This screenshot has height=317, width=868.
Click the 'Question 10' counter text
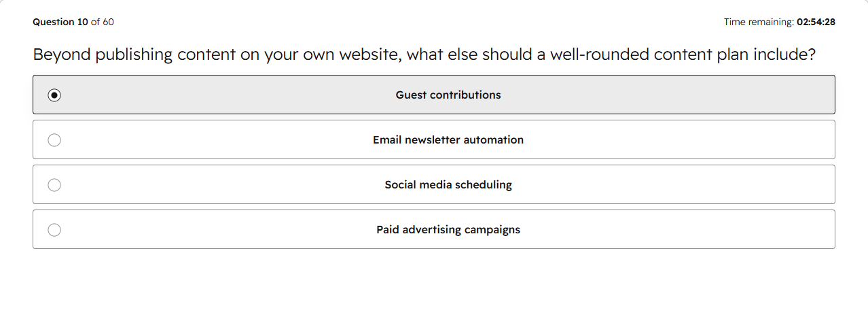pyautogui.click(x=60, y=22)
